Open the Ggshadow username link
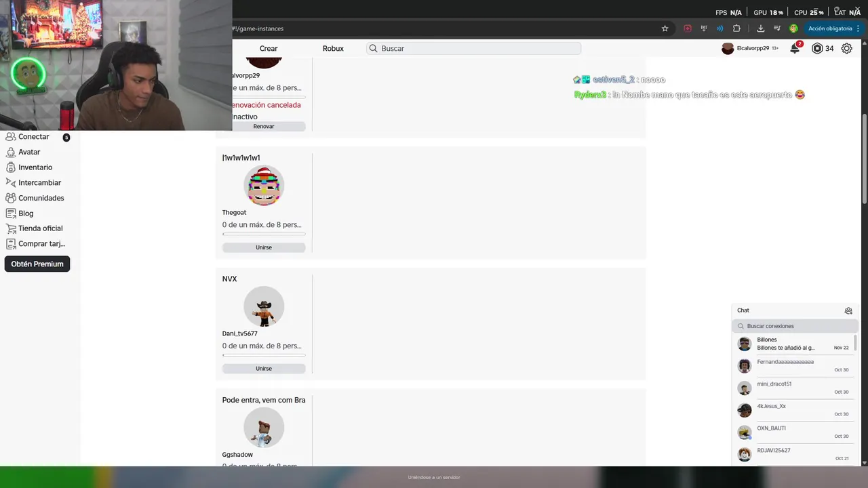868x488 pixels. click(237, 455)
